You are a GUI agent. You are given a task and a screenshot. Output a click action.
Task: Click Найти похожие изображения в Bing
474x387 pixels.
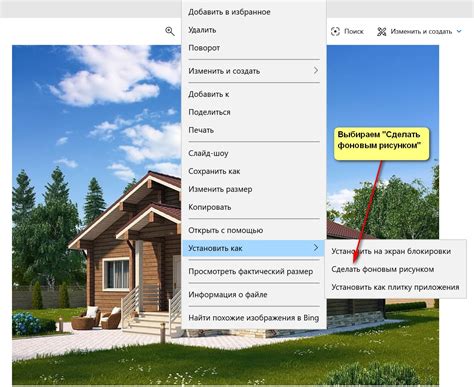click(254, 318)
